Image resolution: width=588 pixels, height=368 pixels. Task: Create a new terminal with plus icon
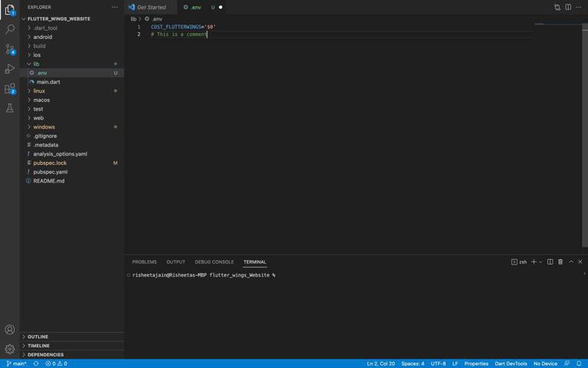[x=534, y=261]
